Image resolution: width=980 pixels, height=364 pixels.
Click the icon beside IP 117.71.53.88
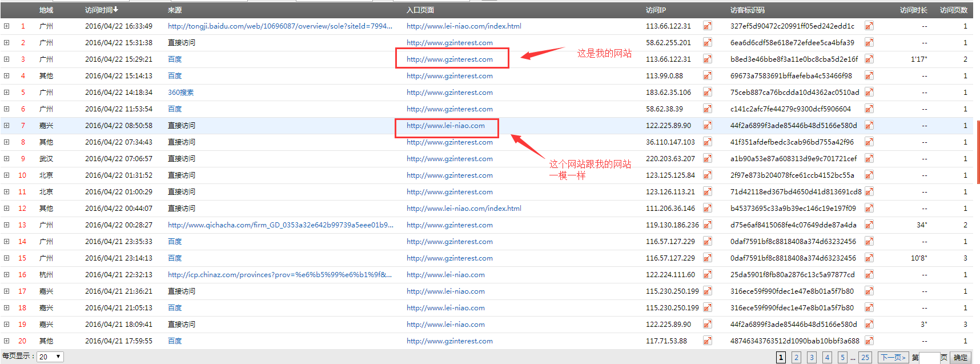[x=708, y=341]
